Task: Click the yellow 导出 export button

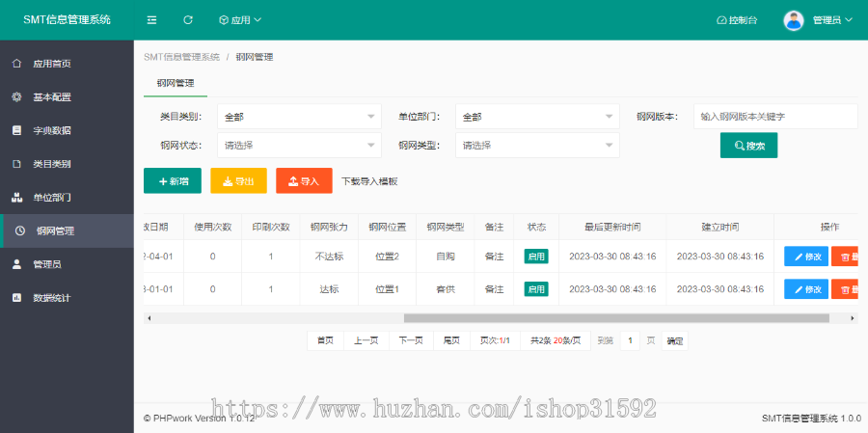Action: [x=238, y=180]
